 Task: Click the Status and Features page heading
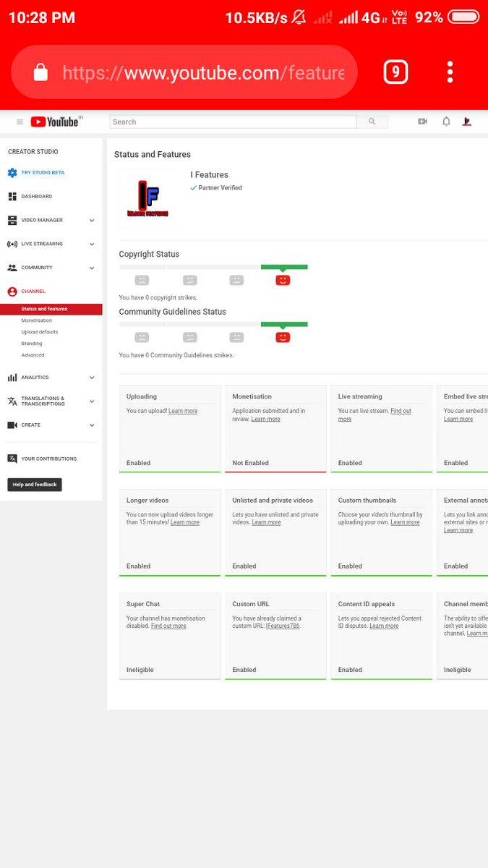[x=153, y=154]
